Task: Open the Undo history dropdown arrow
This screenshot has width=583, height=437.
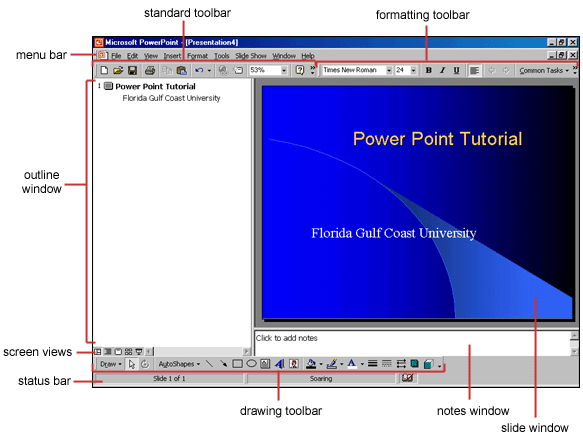Action: point(209,70)
